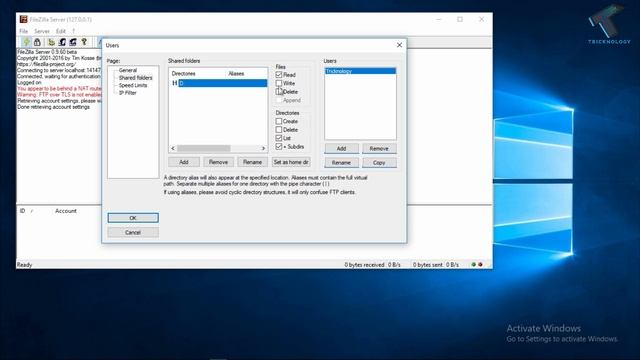Click the 0 bytes sent status text
The width and height of the screenshot is (640, 360).
click(436, 265)
